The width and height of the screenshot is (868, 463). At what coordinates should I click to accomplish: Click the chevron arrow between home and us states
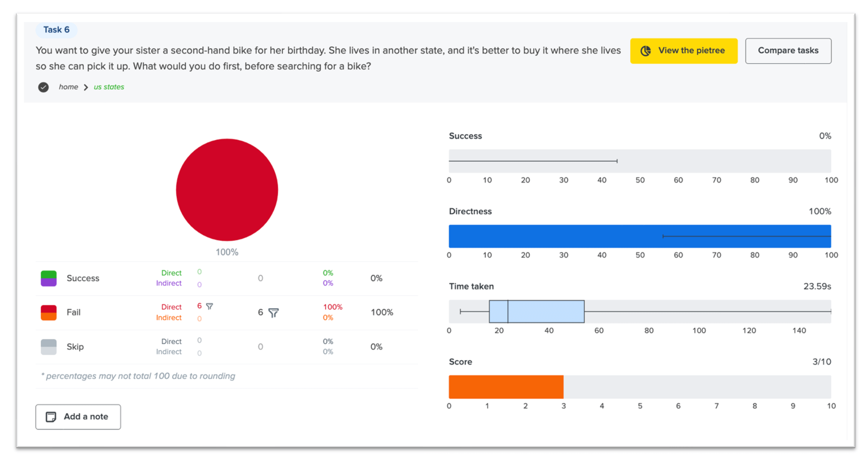86,87
